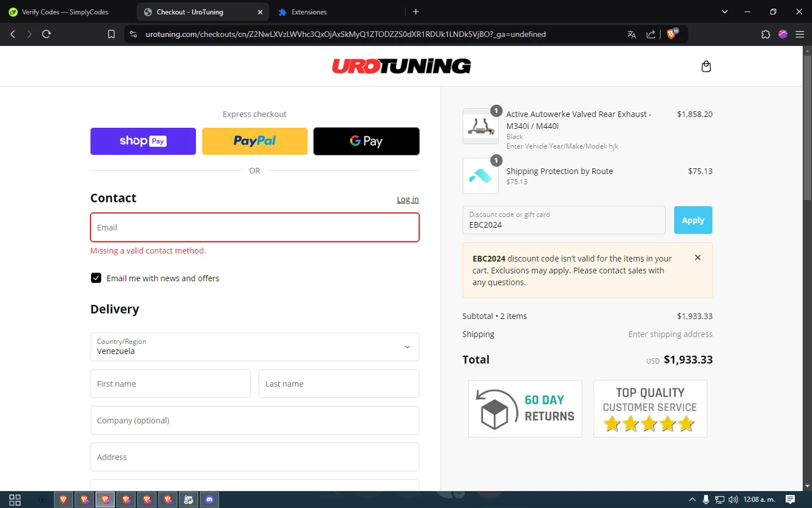Viewport: 812px width, 508px height.
Task: Open the Country/Region dropdown
Action: pos(254,347)
